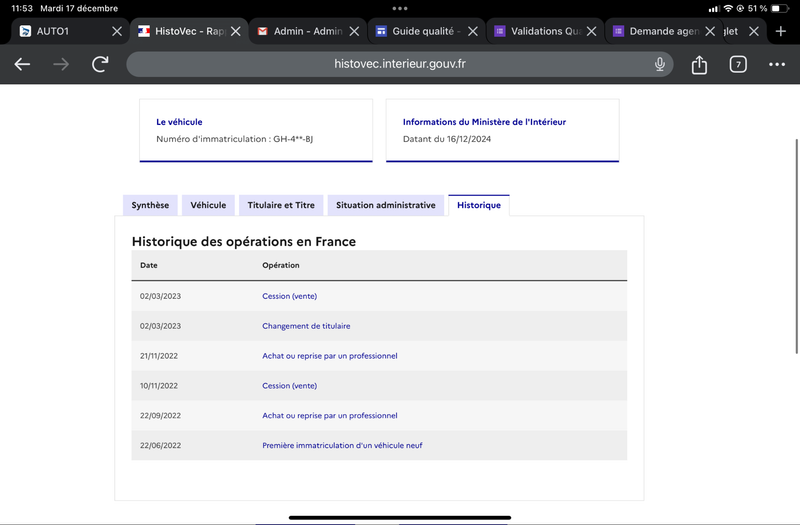
Task: Click the date 22/06/2022
Action: 160,445
